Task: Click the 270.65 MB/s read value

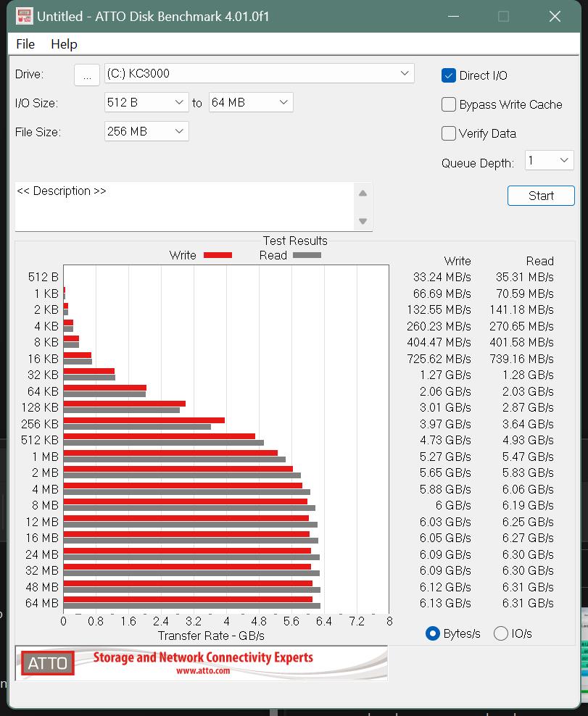Action: tap(521, 327)
